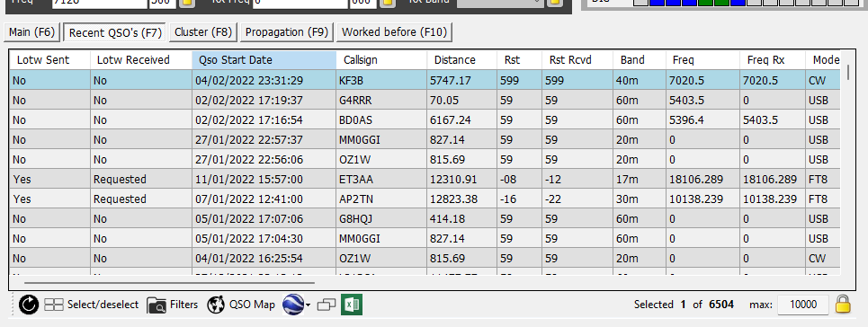This screenshot has width=868, height=327.
Task: Select the Recent QSO's (F7) tab
Action: pos(115,32)
